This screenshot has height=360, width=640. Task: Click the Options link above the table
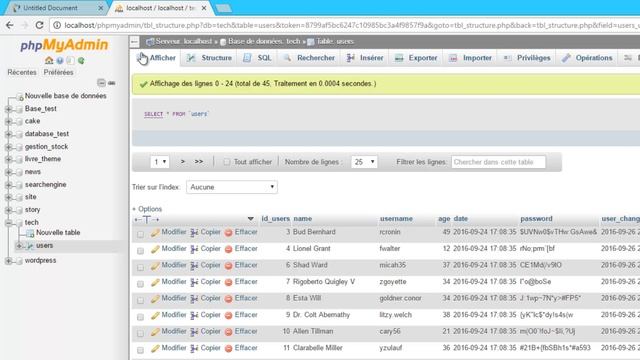[150, 209]
